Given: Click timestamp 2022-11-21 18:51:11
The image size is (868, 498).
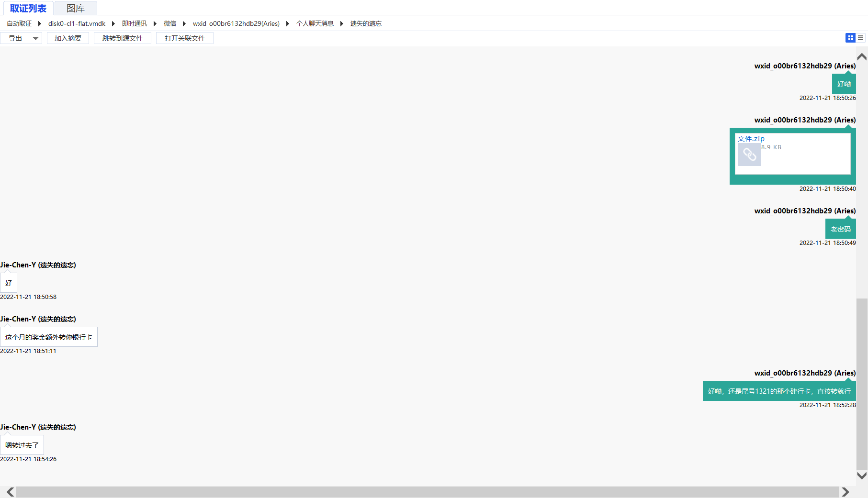Looking at the screenshot, I should [28, 351].
